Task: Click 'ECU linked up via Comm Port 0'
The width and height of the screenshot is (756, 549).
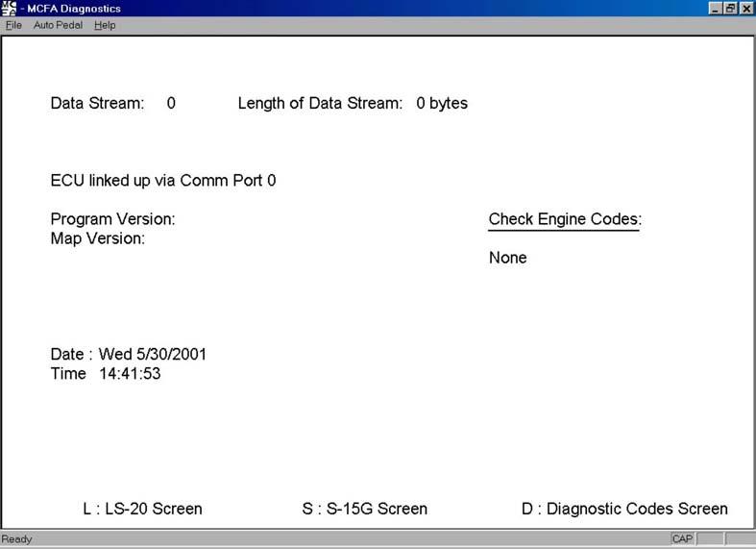Action: [163, 181]
